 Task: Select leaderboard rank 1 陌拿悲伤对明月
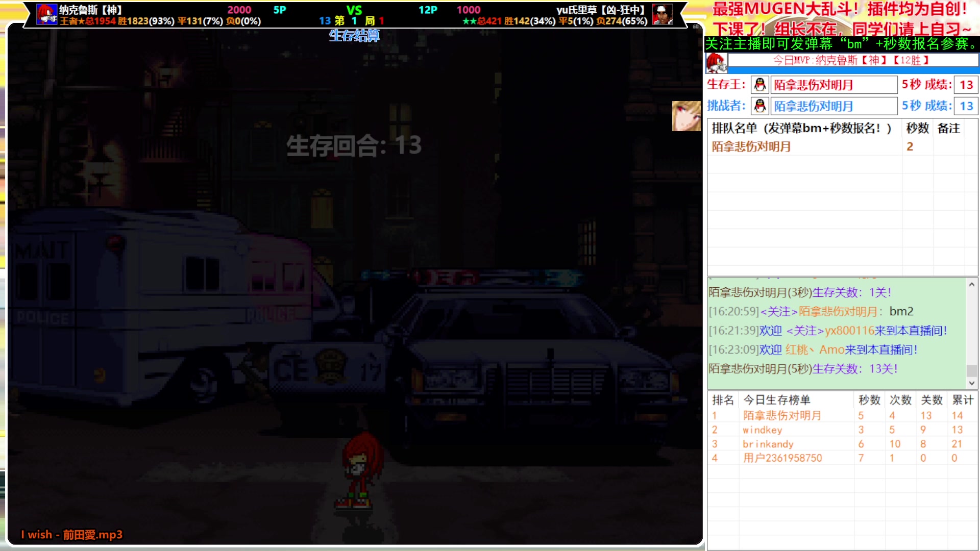pyautogui.click(x=842, y=416)
